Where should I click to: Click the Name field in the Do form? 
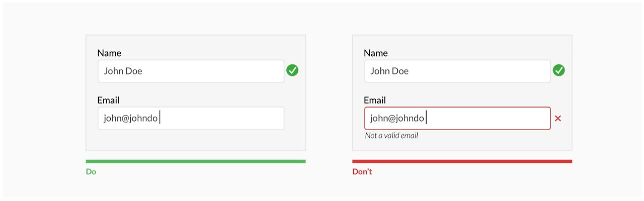point(191,71)
